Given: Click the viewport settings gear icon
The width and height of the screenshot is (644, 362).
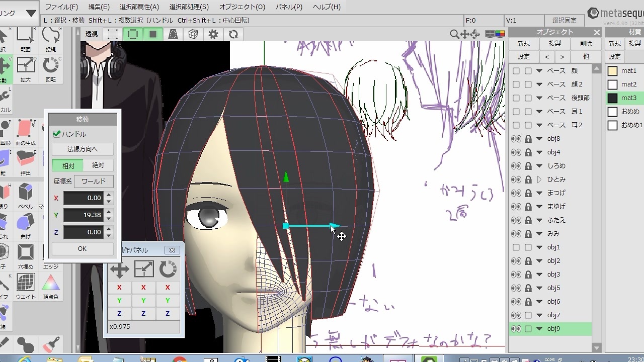Looking at the screenshot, I should [213, 34].
